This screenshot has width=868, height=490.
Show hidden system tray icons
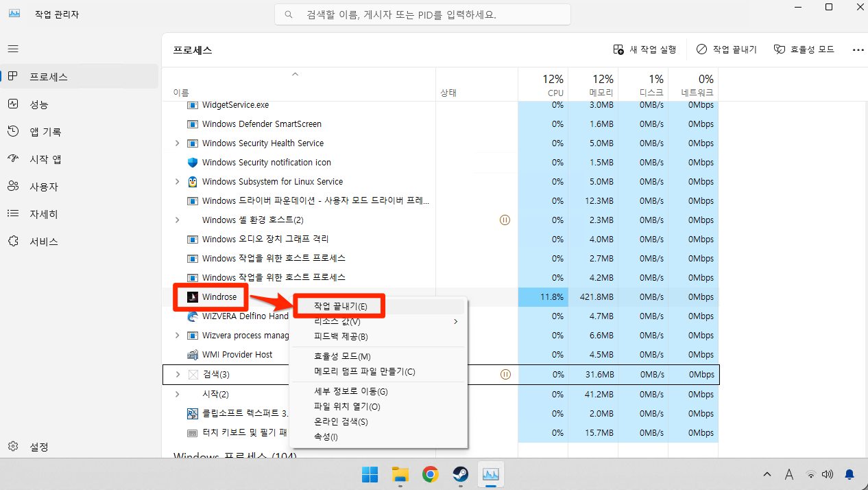pyautogui.click(x=767, y=474)
